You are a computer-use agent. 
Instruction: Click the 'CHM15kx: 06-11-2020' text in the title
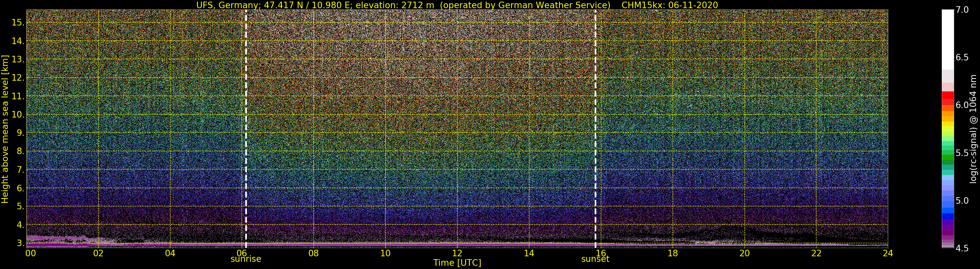669,5
